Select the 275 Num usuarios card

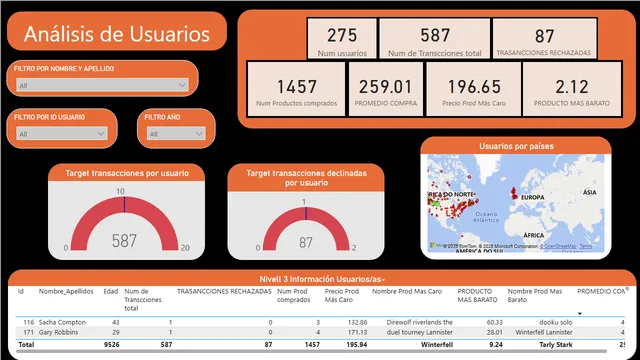tap(342, 39)
